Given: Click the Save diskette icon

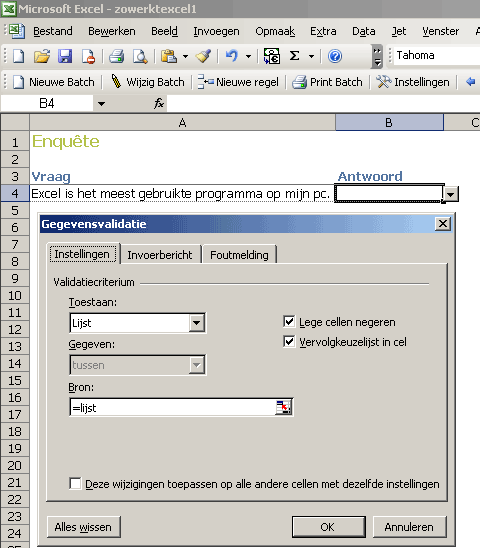Looking at the screenshot, I should (65, 56).
